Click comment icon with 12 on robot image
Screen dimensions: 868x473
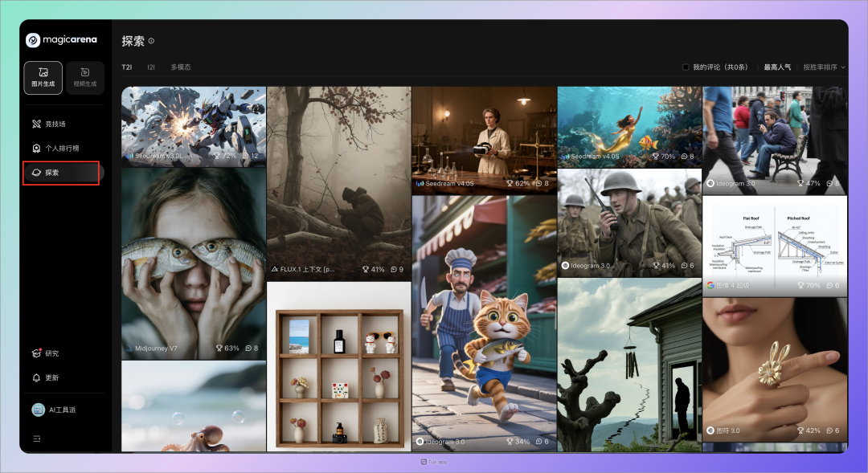point(247,156)
